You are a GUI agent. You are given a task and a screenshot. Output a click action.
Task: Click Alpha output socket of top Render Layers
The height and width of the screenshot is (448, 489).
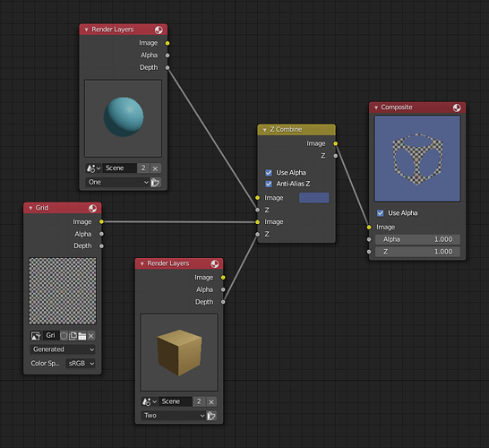(x=167, y=56)
